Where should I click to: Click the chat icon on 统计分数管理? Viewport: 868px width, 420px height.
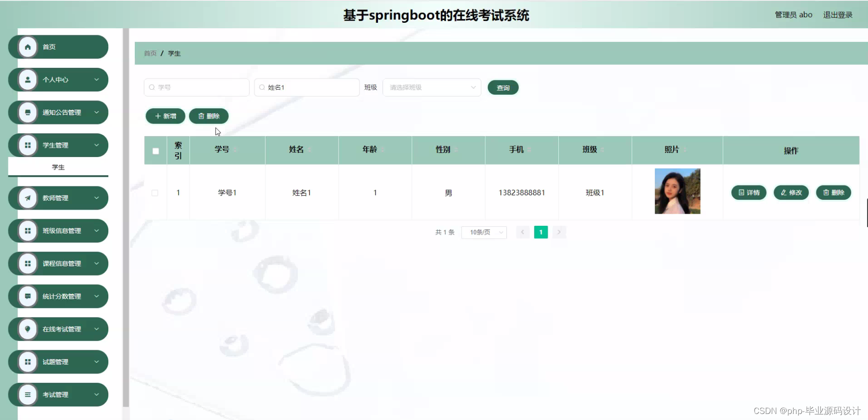point(28,296)
